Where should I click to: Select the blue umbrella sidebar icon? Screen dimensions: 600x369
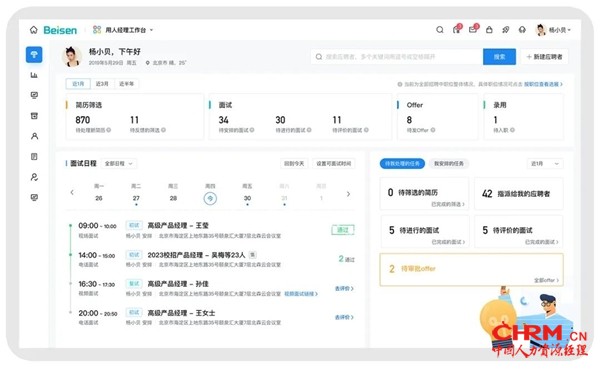[34, 54]
